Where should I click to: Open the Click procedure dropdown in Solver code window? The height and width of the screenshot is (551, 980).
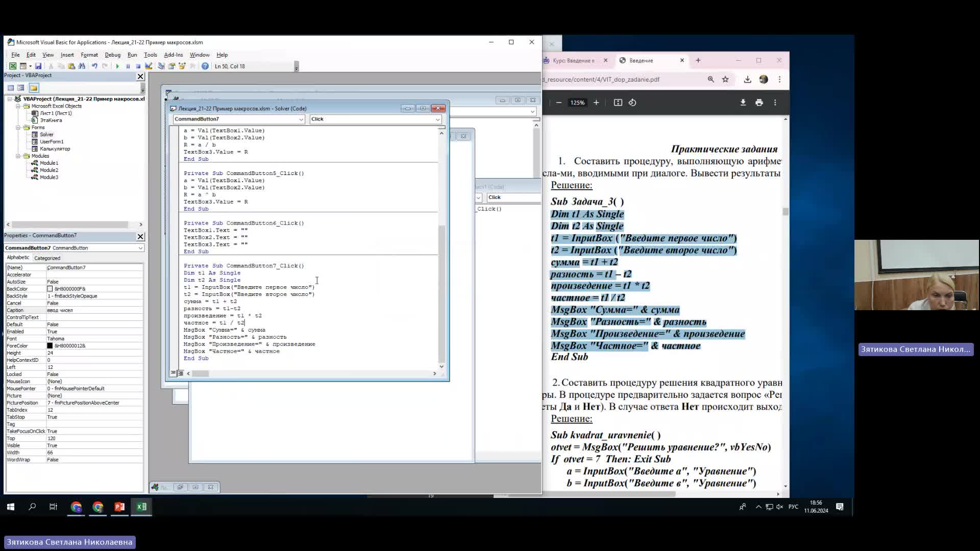[437, 119]
